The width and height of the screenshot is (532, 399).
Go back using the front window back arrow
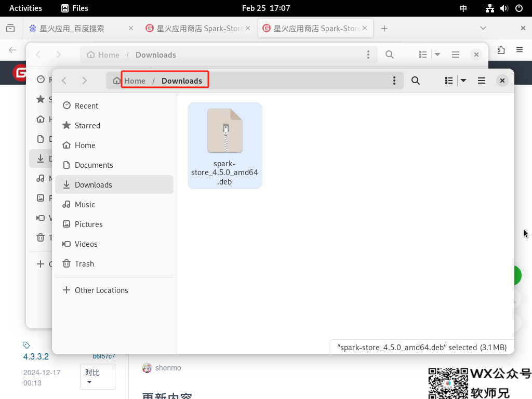click(64, 81)
